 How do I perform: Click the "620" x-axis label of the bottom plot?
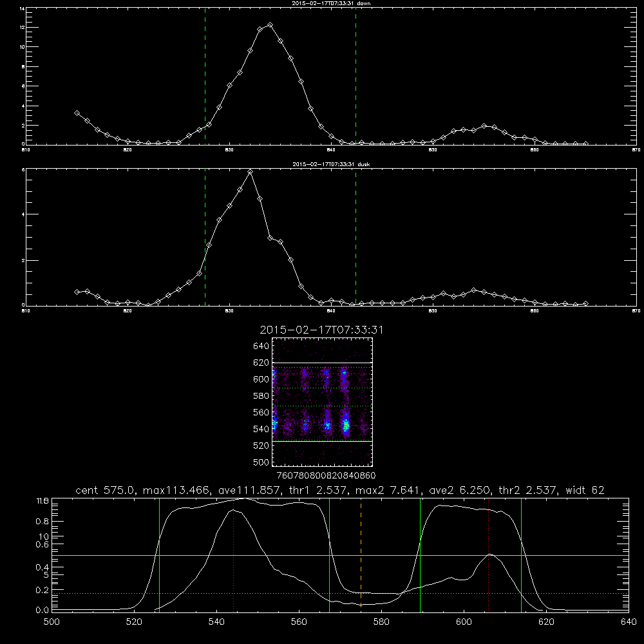(546, 622)
